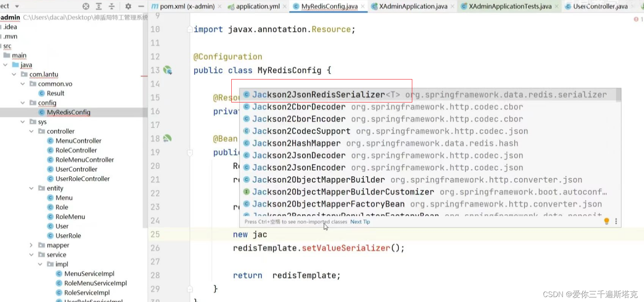Collapse the config package
Image resolution: width=644 pixels, height=302 pixels.
point(23,102)
